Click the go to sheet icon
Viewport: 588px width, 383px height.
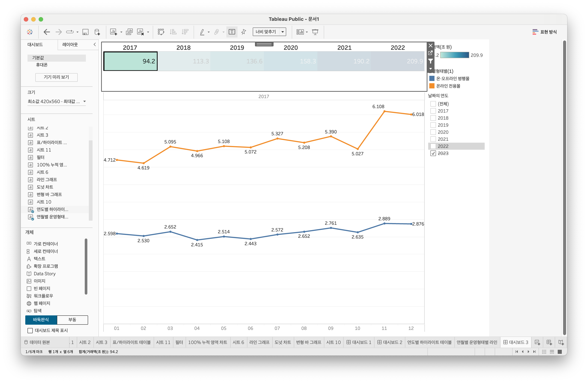[x=430, y=53]
